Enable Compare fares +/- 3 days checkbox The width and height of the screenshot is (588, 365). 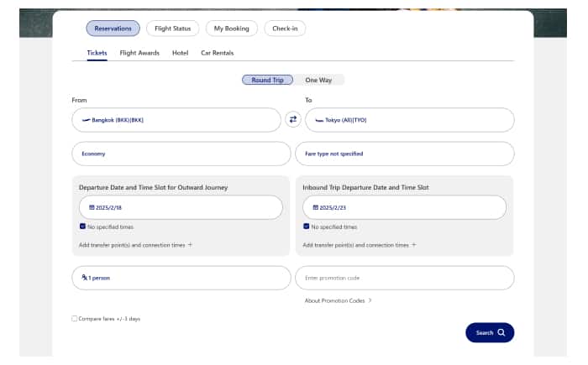[x=75, y=319]
